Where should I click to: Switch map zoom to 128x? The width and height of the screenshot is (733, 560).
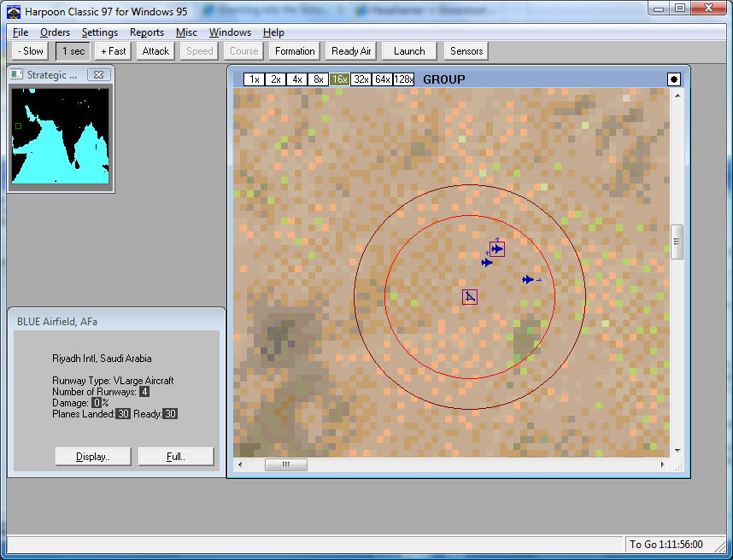coord(404,79)
